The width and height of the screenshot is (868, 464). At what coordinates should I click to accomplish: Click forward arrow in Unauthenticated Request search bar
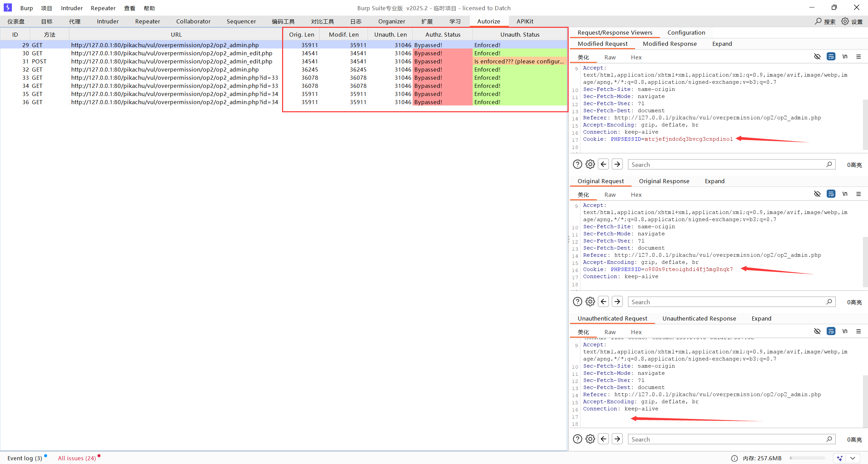click(x=617, y=439)
